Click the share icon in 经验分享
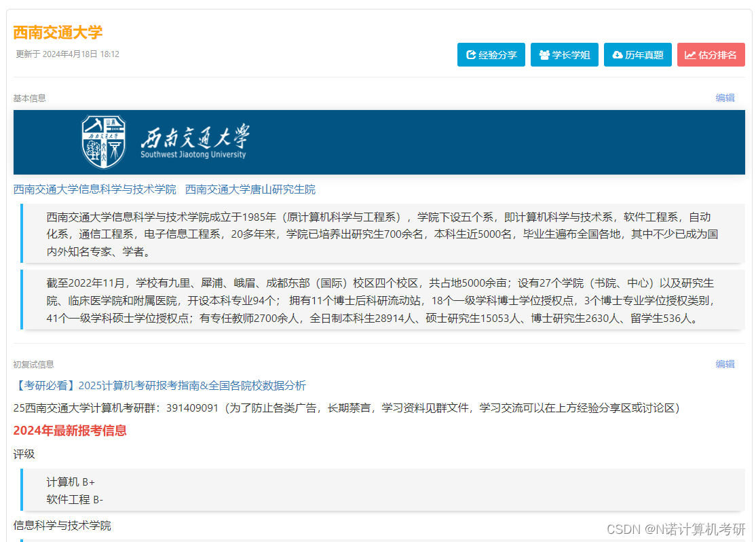Image resolution: width=756 pixels, height=542 pixels. (470, 55)
